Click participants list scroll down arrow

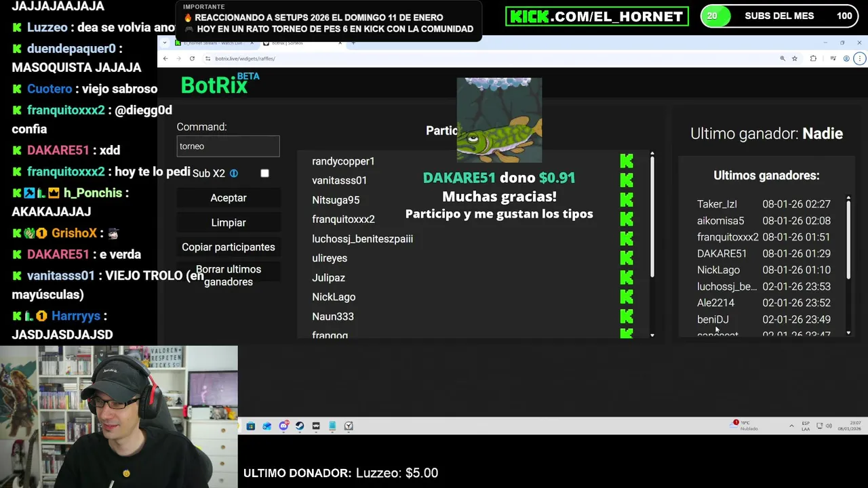click(x=652, y=335)
